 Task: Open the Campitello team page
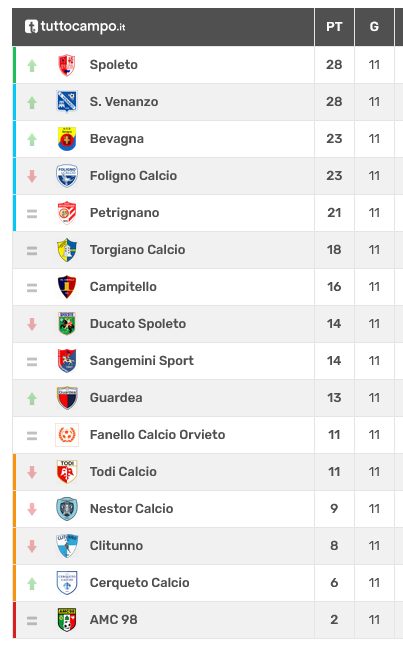[123, 287]
